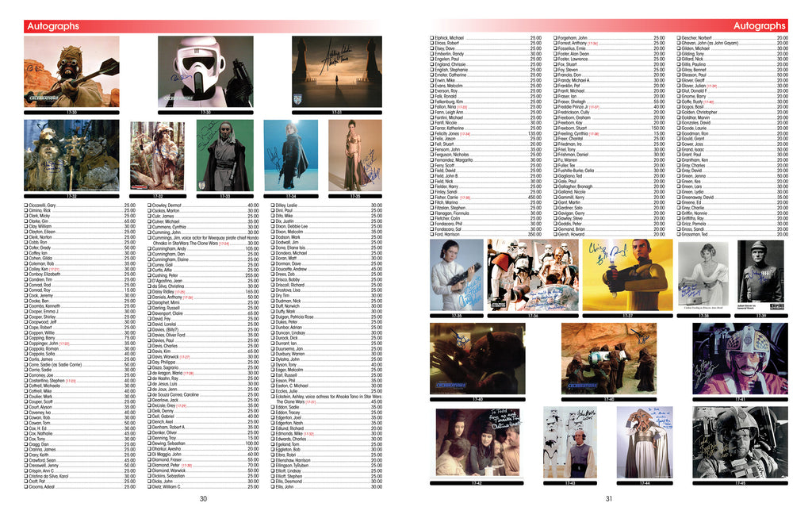Open the Jawas with droid photo
The height and width of the screenshot is (526, 812).
pos(609,357)
